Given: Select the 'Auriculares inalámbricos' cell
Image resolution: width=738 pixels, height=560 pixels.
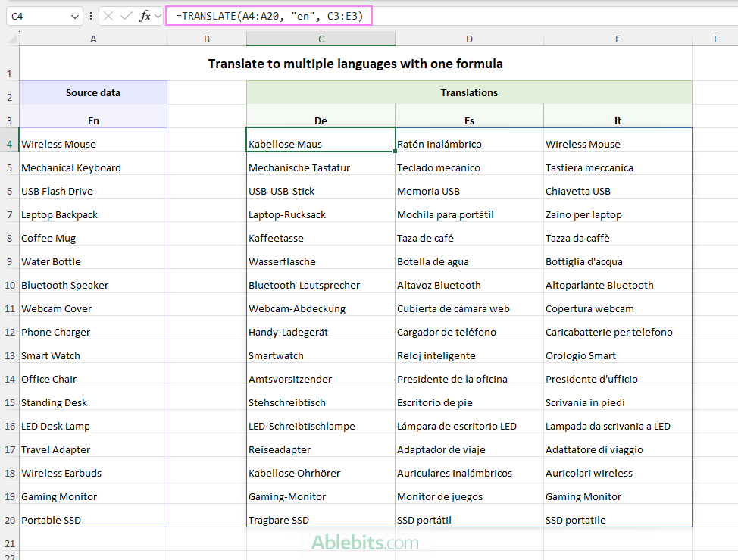Looking at the screenshot, I should [469, 469].
